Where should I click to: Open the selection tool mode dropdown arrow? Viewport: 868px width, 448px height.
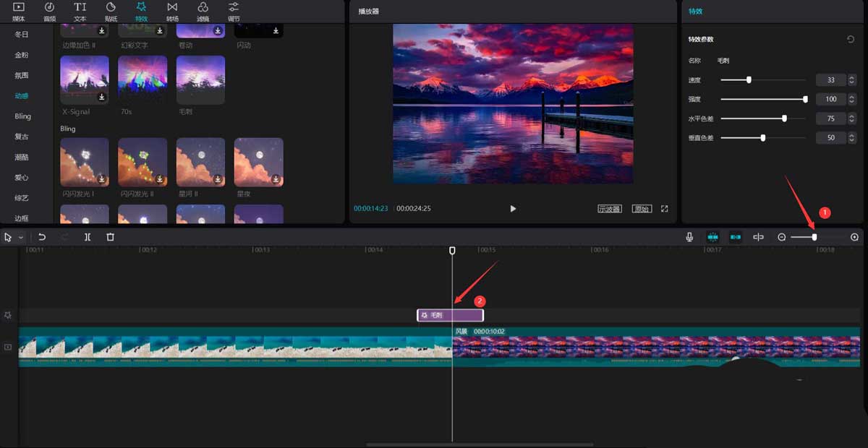point(21,237)
